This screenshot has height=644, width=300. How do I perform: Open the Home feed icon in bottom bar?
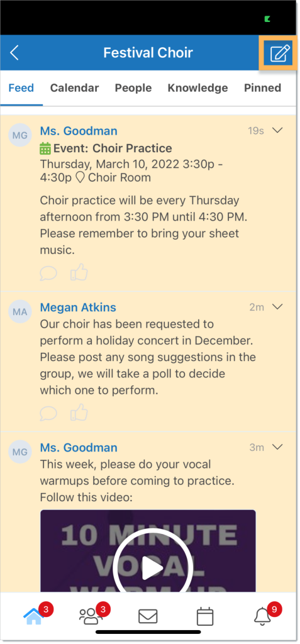(34, 616)
